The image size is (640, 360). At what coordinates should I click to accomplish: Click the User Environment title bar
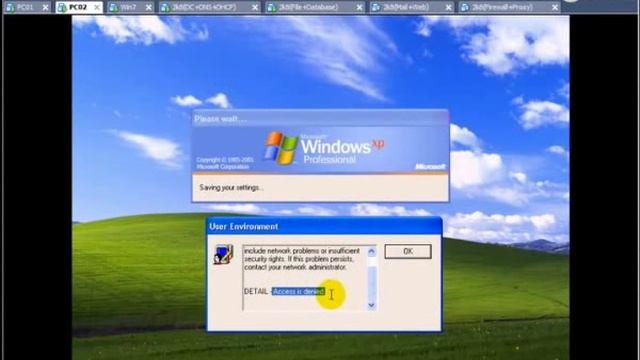tap(324, 227)
